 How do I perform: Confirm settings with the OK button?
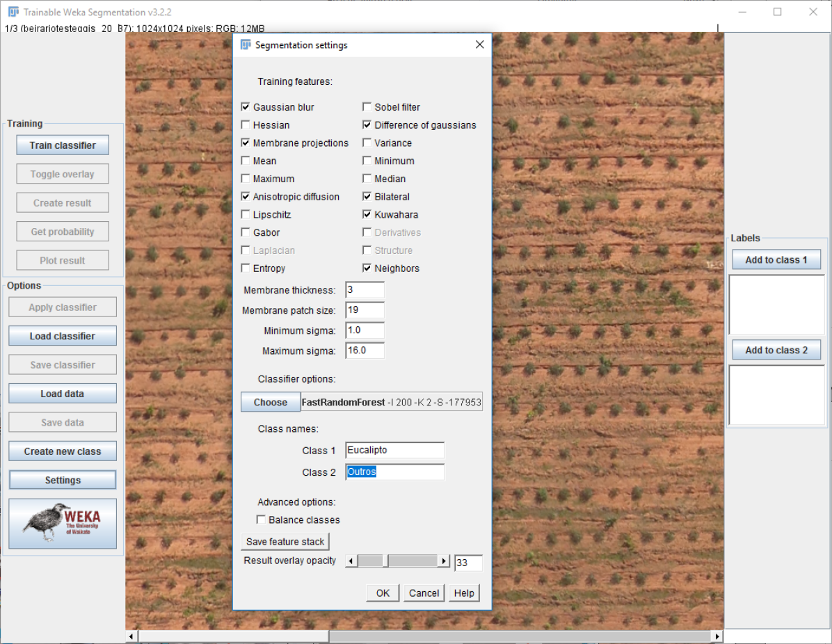[383, 593]
